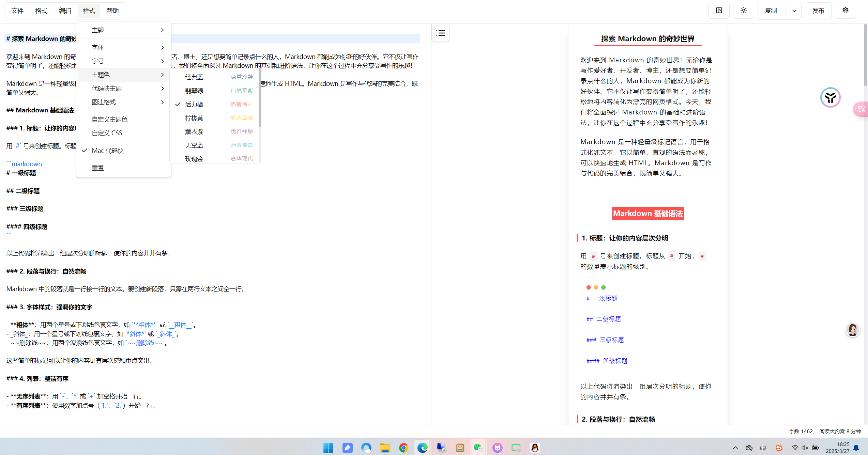Open Wi-Fi network tray icon

point(794,448)
